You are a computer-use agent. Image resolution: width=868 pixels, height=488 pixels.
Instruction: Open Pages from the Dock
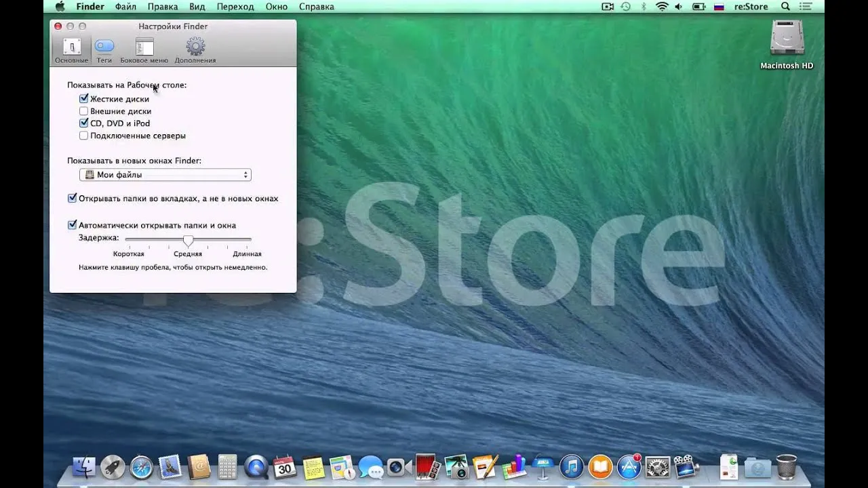click(x=486, y=466)
